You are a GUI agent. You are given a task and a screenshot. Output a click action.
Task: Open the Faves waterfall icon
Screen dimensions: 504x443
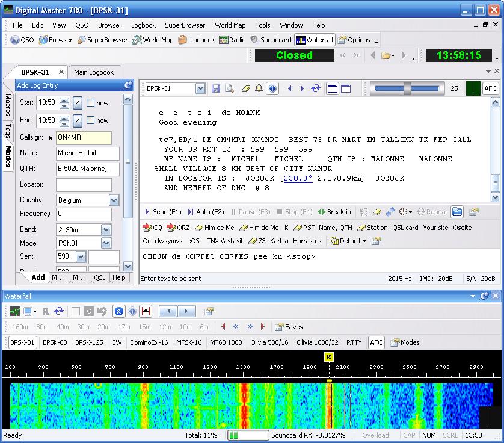click(x=289, y=327)
